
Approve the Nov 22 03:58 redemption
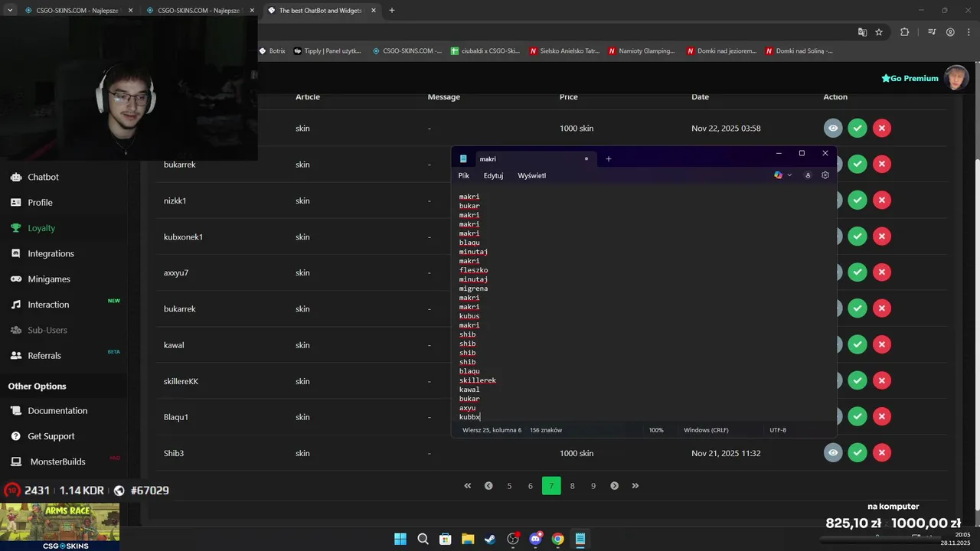[x=857, y=128]
